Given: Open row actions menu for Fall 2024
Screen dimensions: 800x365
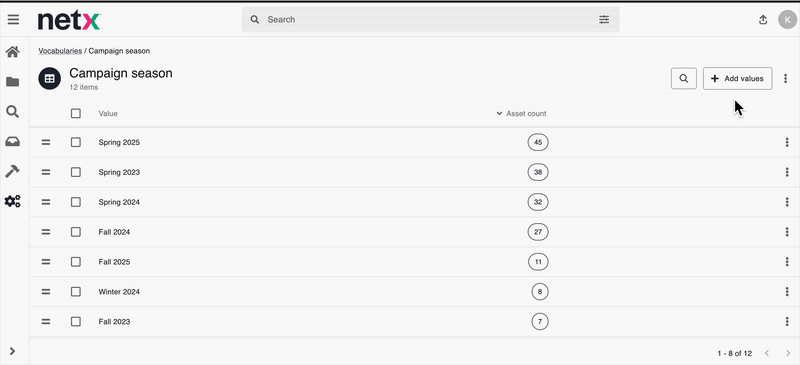Looking at the screenshot, I should (x=787, y=232).
